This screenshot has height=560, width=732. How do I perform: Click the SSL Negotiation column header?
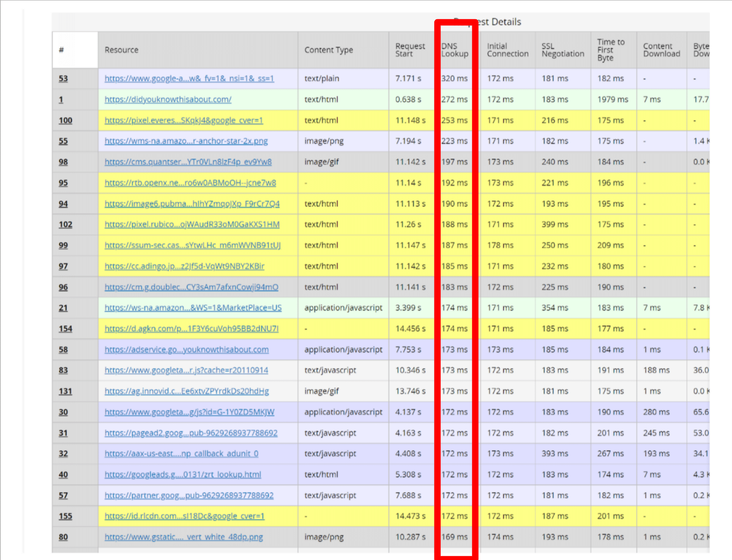[562, 50]
